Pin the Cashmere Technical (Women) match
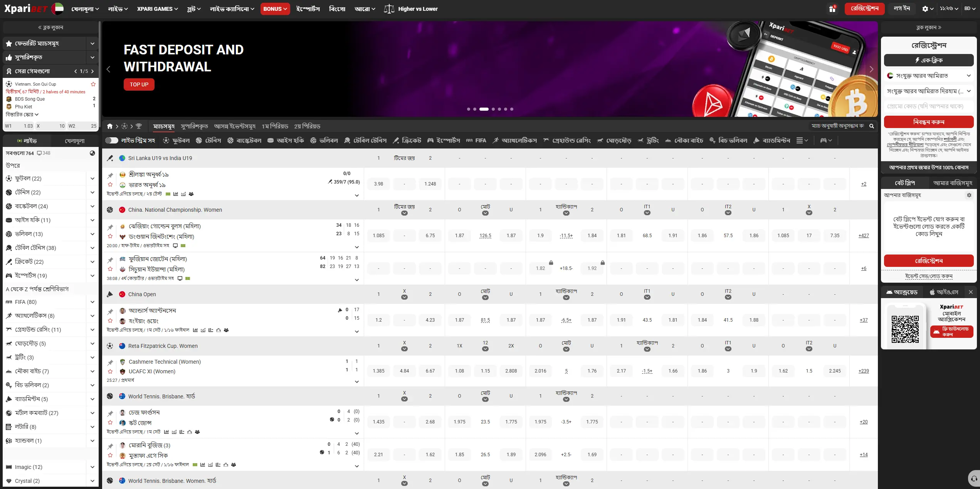 110,363
